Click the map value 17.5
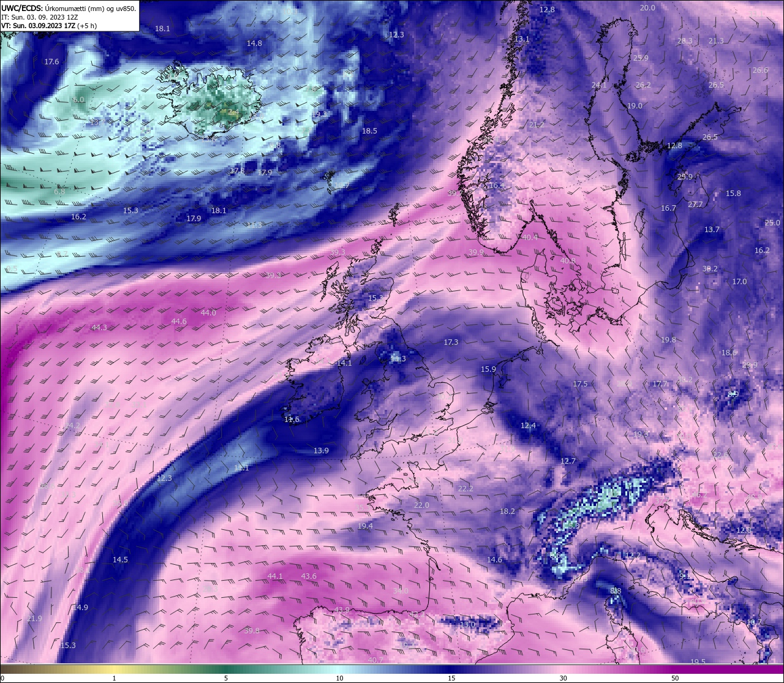Viewport: 784px width, 683px height. (580, 384)
